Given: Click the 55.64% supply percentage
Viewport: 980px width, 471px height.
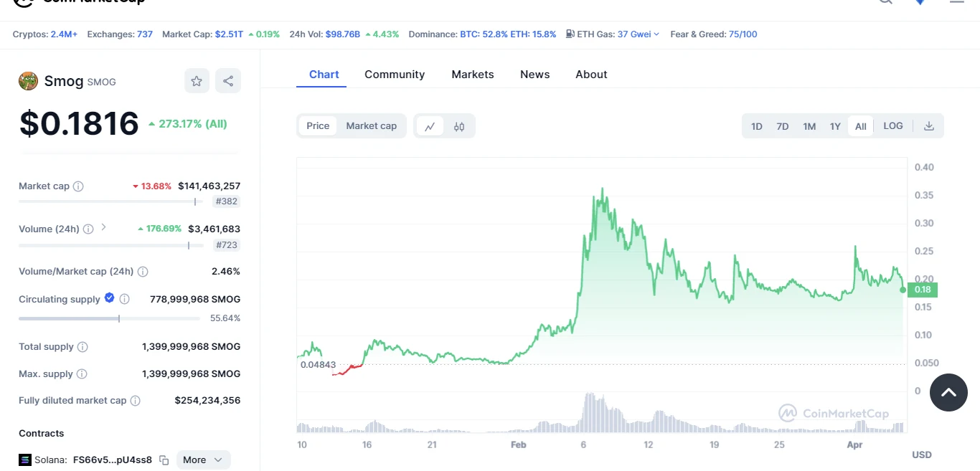Looking at the screenshot, I should pyautogui.click(x=225, y=318).
